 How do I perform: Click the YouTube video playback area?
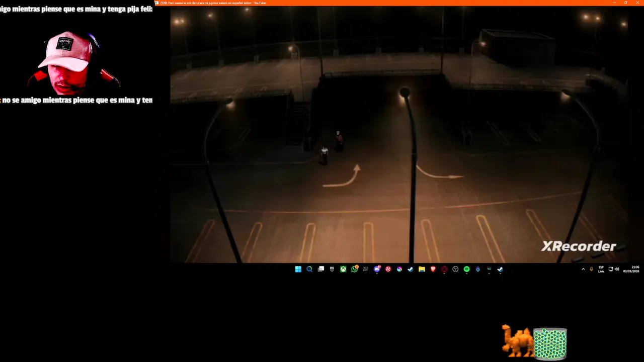click(399, 134)
